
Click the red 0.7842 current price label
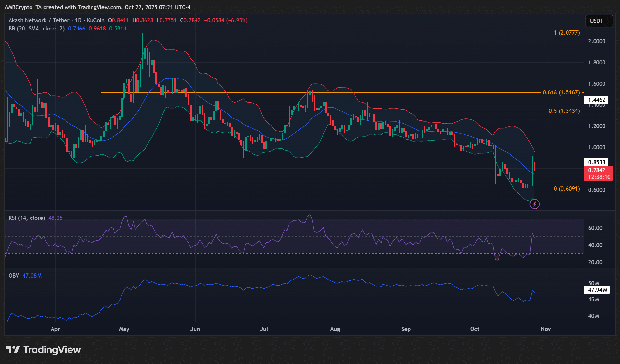pos(598,171)
